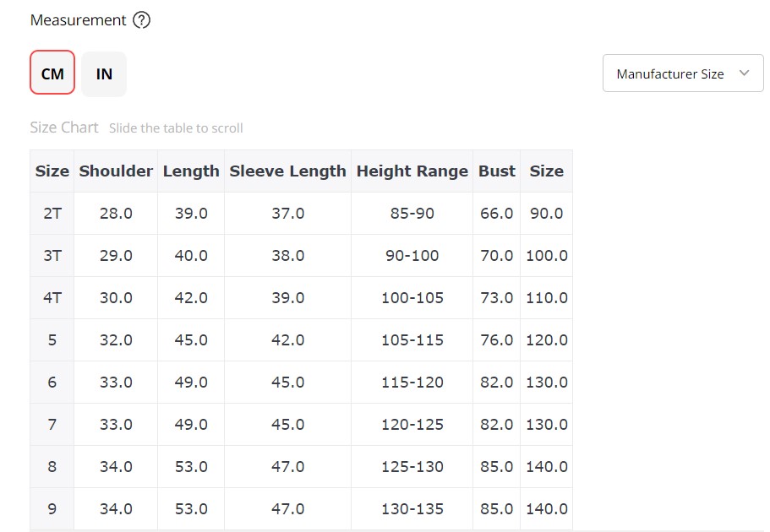Click the 105-115 height range cell
Screen dimensions: 770x532
[412, 339]
